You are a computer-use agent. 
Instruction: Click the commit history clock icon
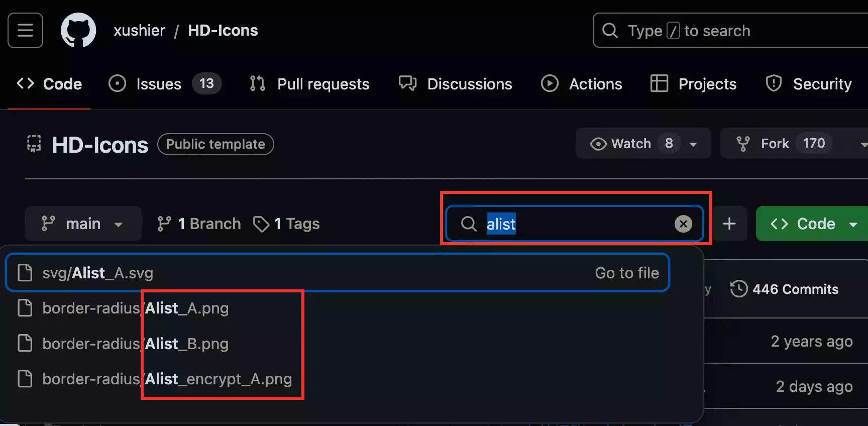[x=739, y=289]
